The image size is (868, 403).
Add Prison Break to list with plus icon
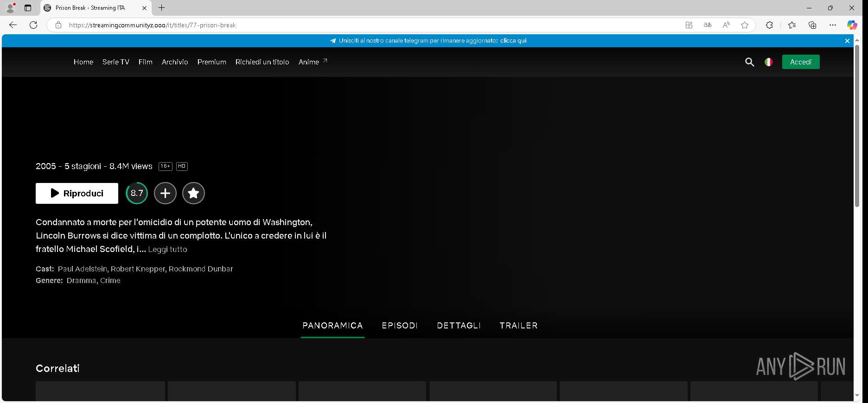(x=165, y=193)
